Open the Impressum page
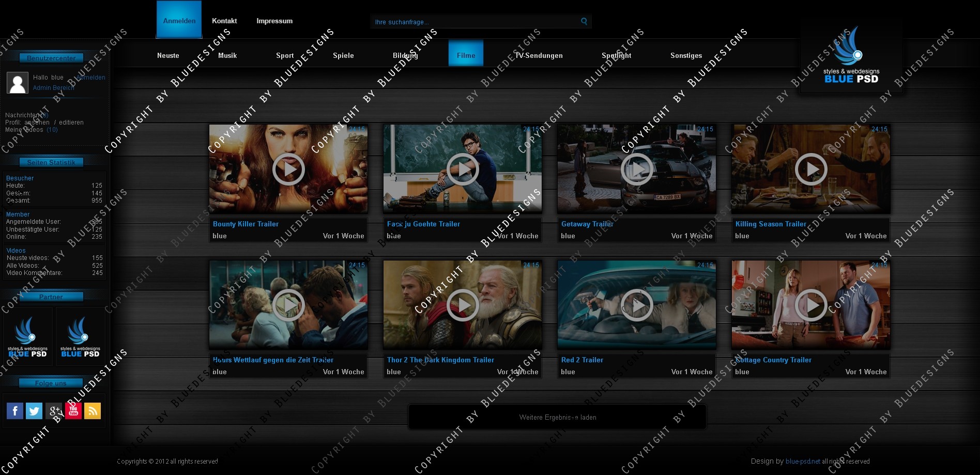 (274, 21)
